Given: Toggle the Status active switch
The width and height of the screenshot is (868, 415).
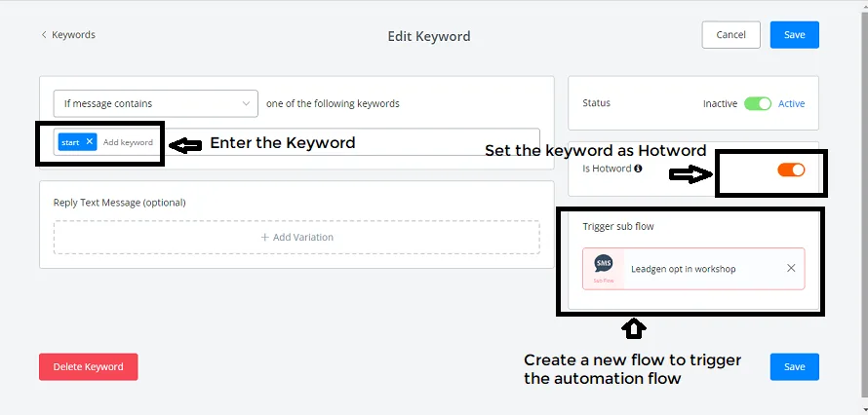Looking at the screenshot, I should click(757, 103).
